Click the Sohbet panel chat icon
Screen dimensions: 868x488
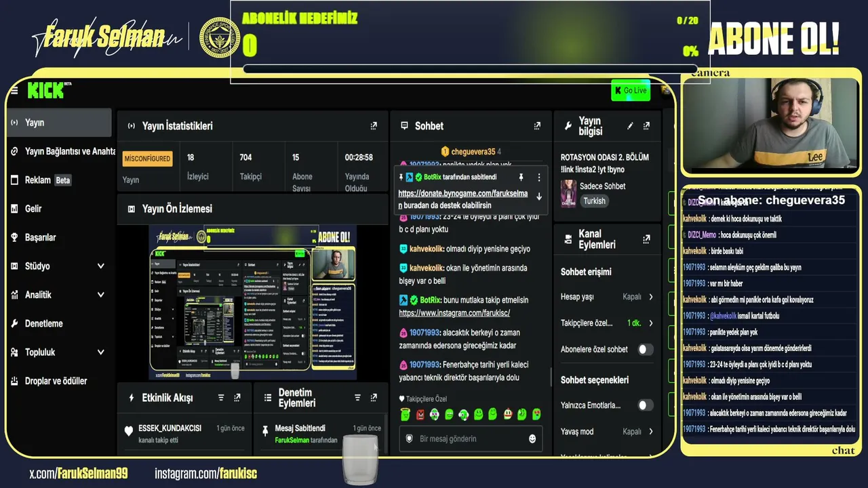pos(405,126)
